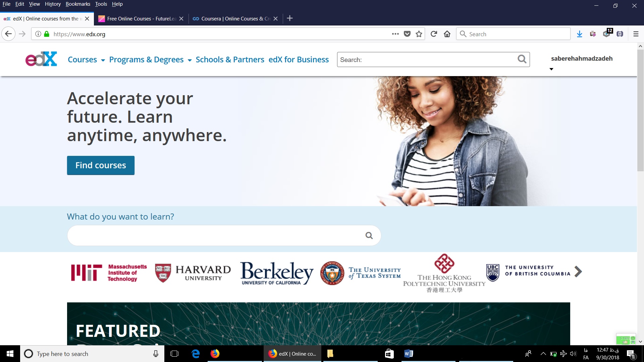Open the Bookmarks menu

[78, 4]
